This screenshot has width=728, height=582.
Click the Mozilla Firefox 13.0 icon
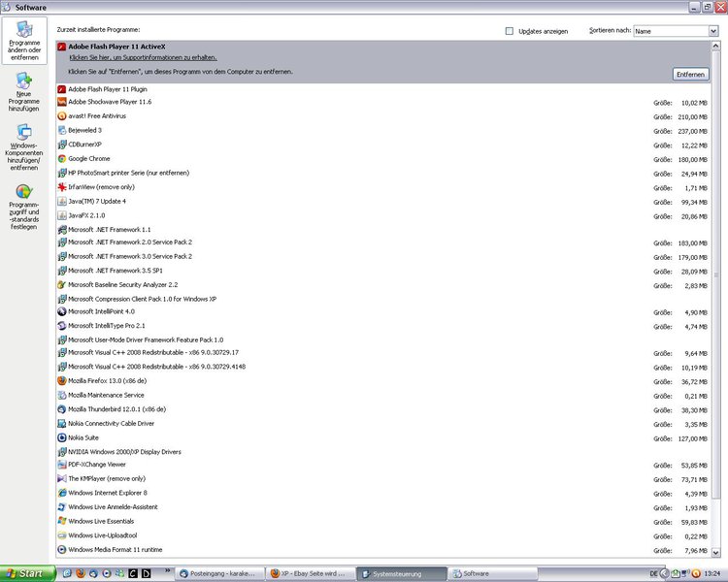coord(62,381)
